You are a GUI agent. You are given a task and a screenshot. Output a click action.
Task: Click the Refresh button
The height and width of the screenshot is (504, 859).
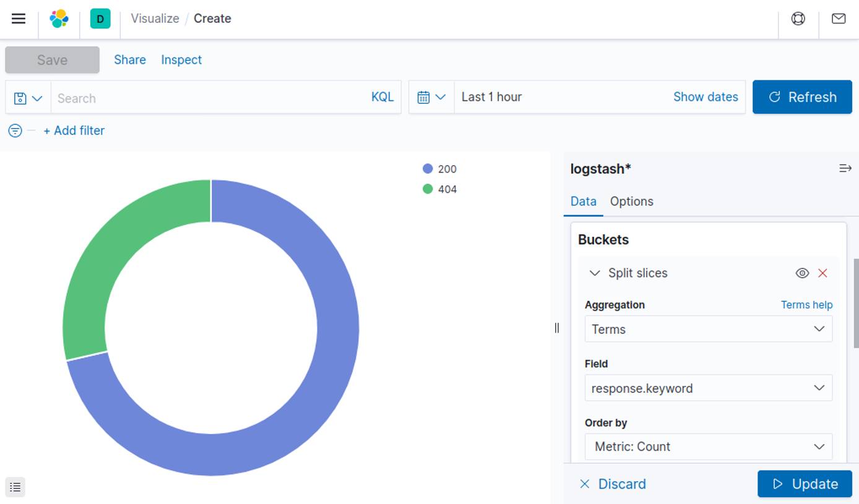click(802, 97)
